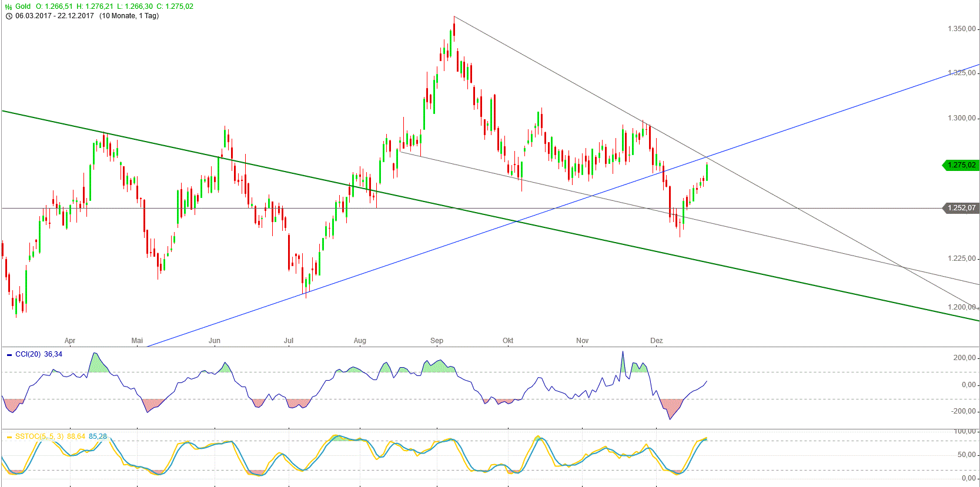The image size is (980, 487).
Task: Click the Jun label on time axis
Action: [215, 341]
